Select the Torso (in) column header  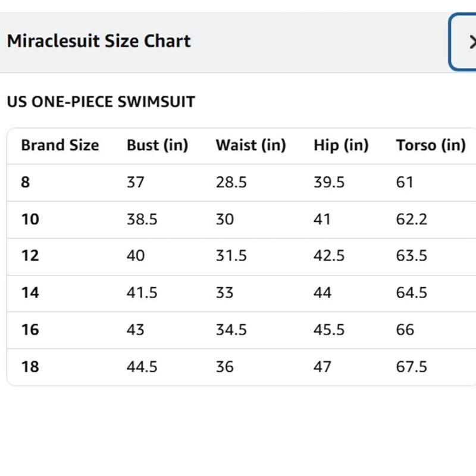(431, 145)
